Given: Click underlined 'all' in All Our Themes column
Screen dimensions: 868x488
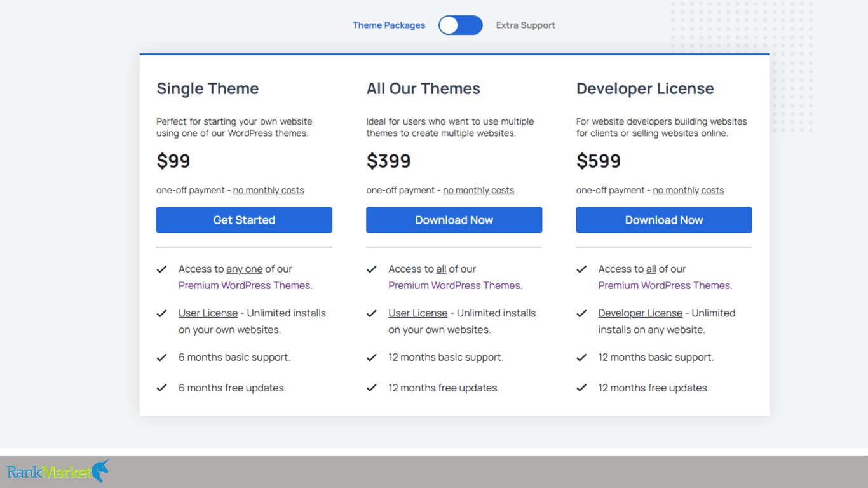Looking at the screenshot, I should (x=442, y=269).
